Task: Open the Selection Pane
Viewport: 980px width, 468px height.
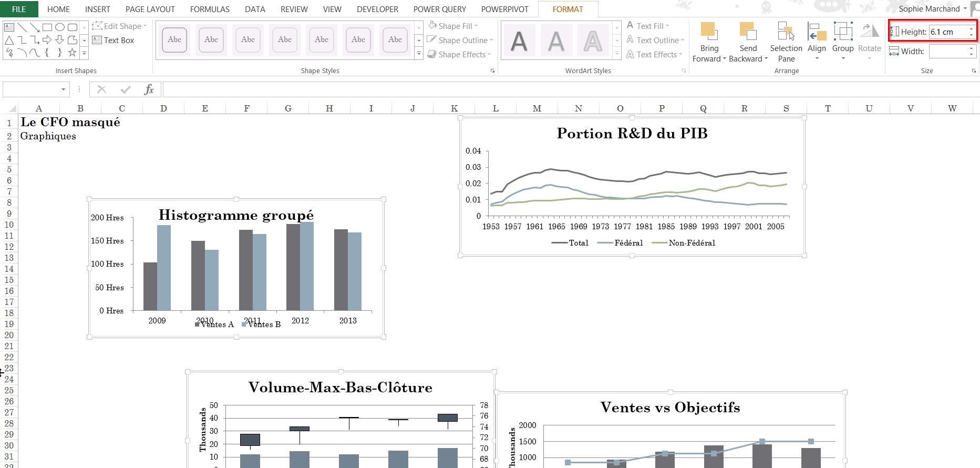Action: [786, 42]
